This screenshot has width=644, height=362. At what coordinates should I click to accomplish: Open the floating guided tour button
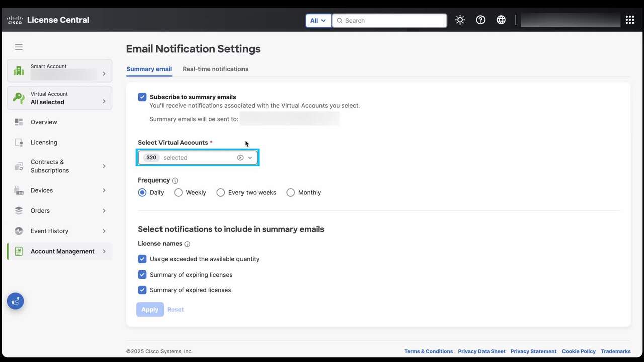(x=15, y=301)
